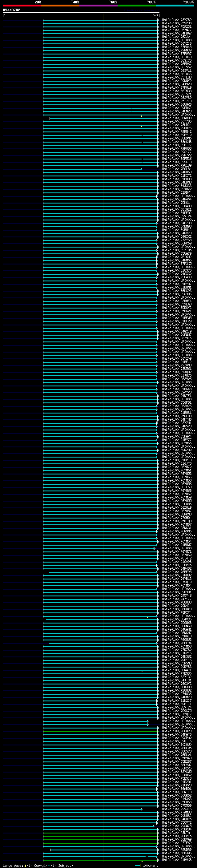Click label UniRef100_B9FYJ0
197x868 pixels.
click(x=177, y=135)
